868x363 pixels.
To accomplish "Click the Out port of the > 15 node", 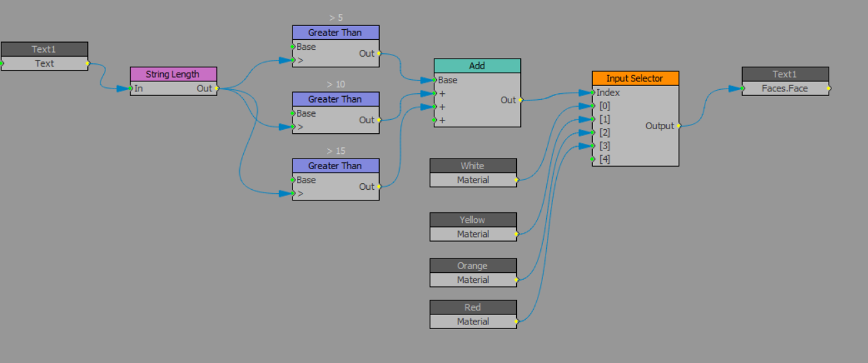I will pos(379,186).
